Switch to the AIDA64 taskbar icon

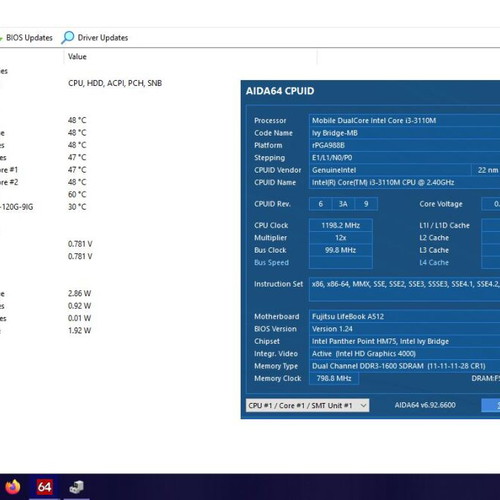(x=44, y=487)
